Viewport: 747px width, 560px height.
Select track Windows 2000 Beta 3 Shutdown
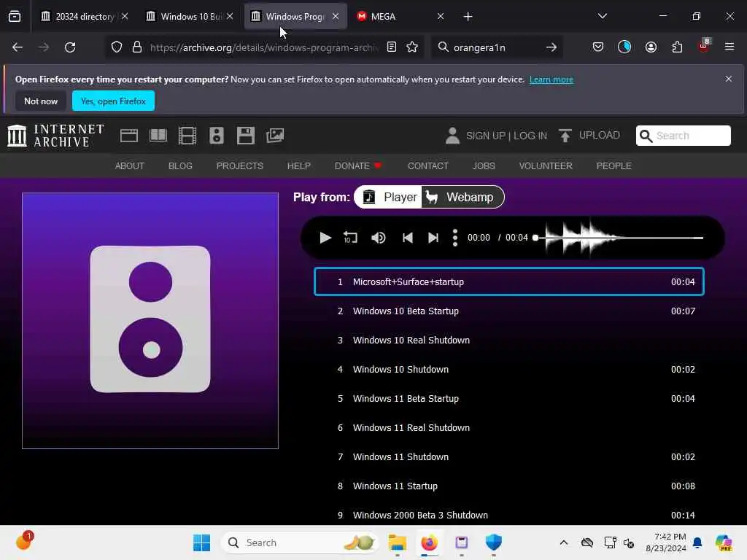(x=508, y=516)
